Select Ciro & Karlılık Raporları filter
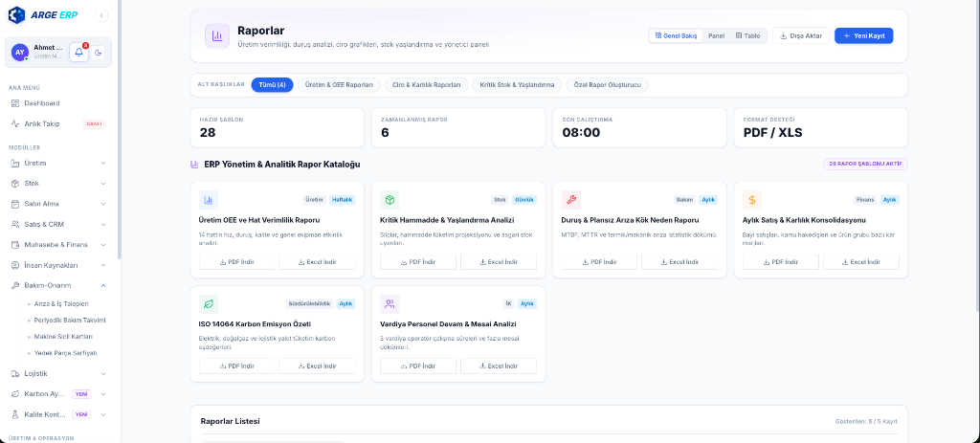This screenshot has height=443, width=980. click(426, 85)
